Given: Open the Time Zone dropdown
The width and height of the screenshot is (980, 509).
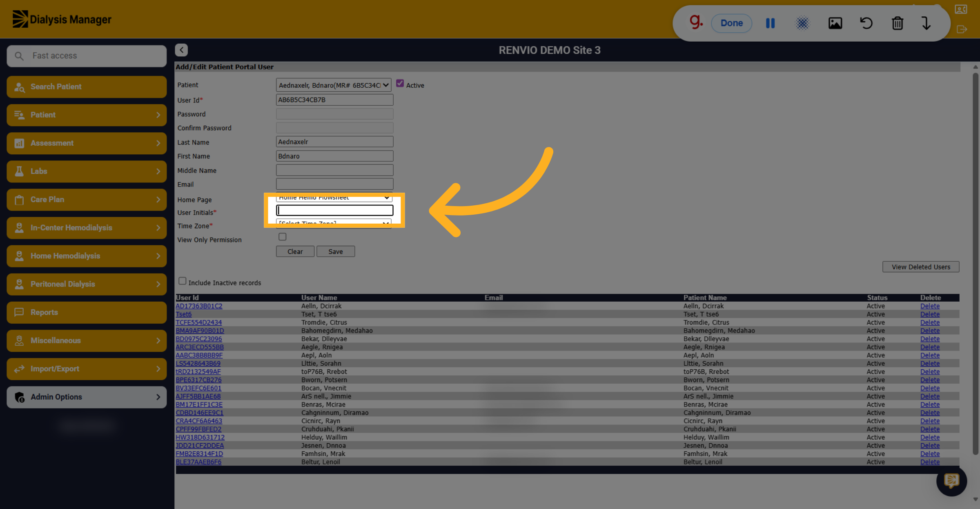Looking at the screenshot, I should tap(334, 224).
